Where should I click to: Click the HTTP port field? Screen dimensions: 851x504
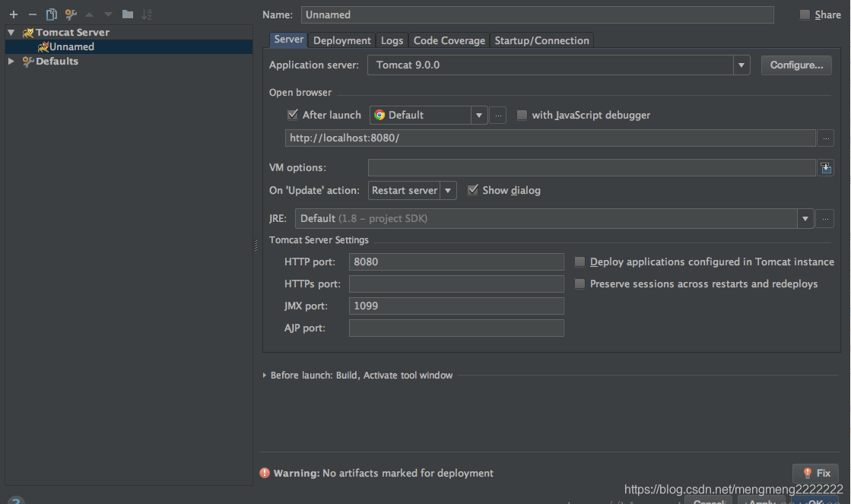pos(456,262)
